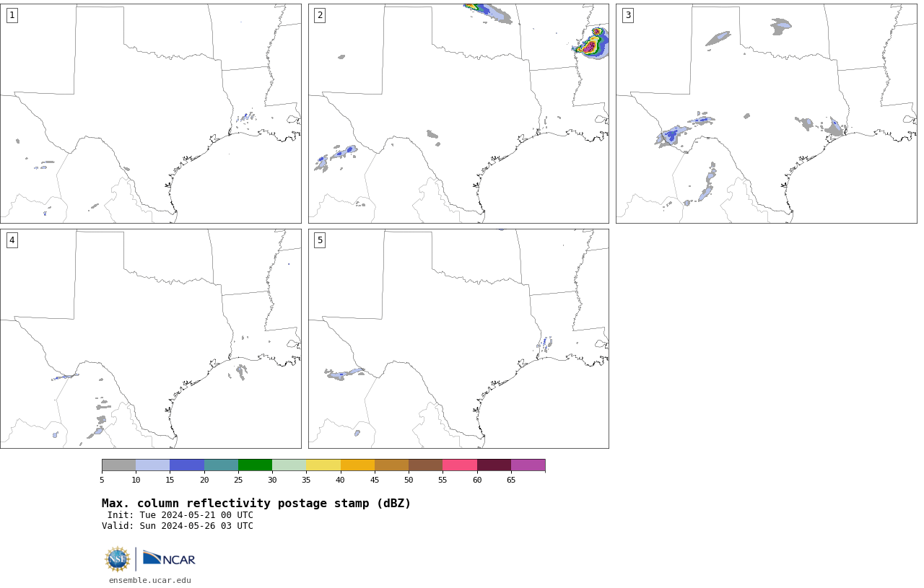Click the pink 55-60 dBZ swatch
Viewport: 924px width, 588px height.
point(460,465)
